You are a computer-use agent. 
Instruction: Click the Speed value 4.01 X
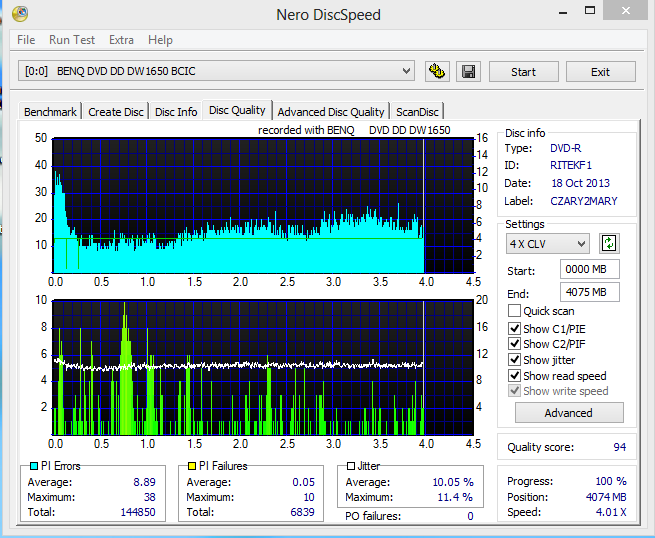611,512
